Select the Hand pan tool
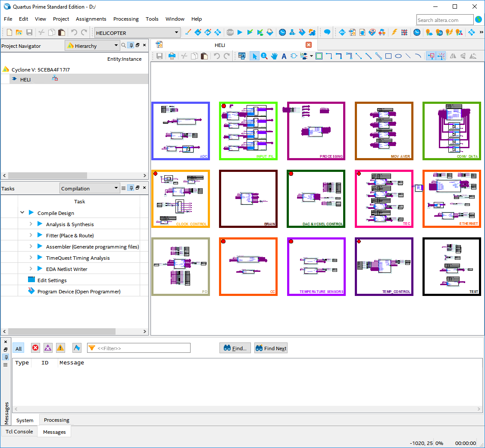 pos(274,56)
